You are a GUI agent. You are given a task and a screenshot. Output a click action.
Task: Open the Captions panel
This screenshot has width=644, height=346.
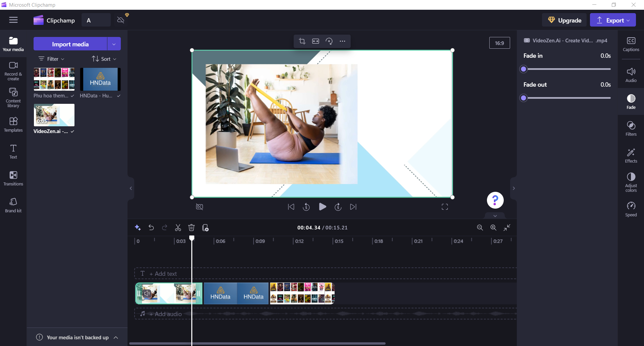631,44
